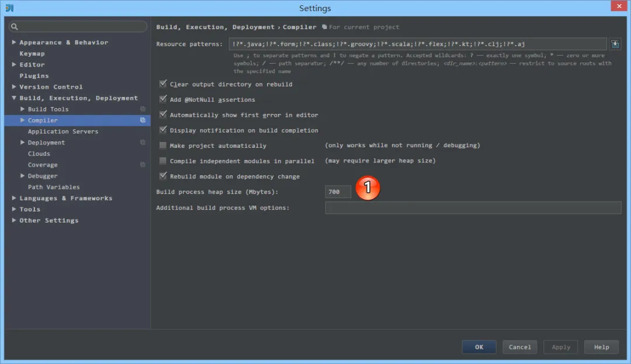Enable 'Make project automatically'
The image size is (631, 364).
click(162, 145)
